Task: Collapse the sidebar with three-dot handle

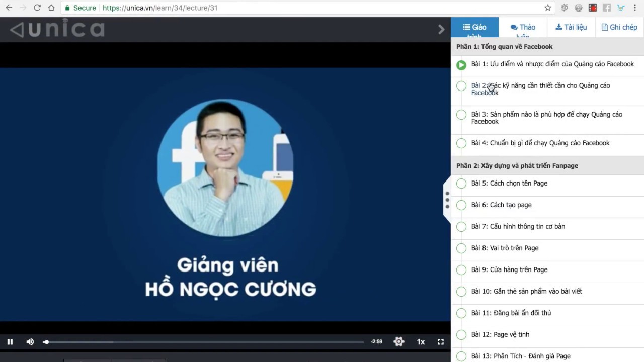Action: click(447, 200)
